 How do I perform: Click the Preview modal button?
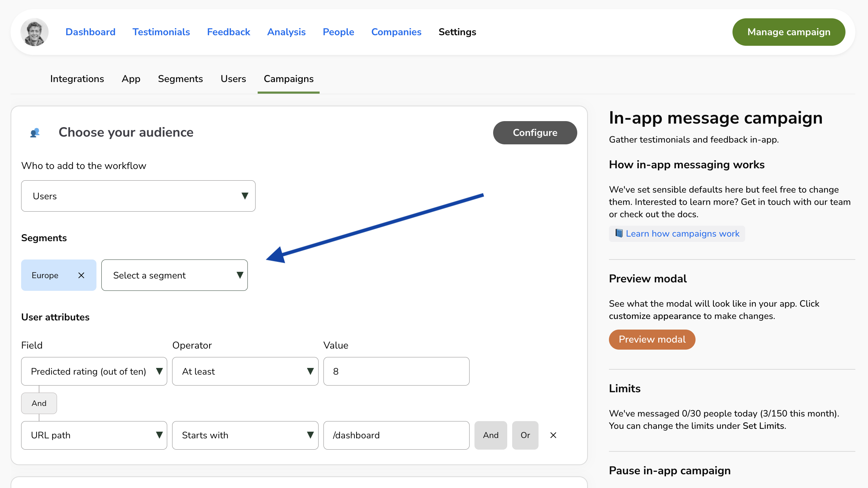point(652,339)
